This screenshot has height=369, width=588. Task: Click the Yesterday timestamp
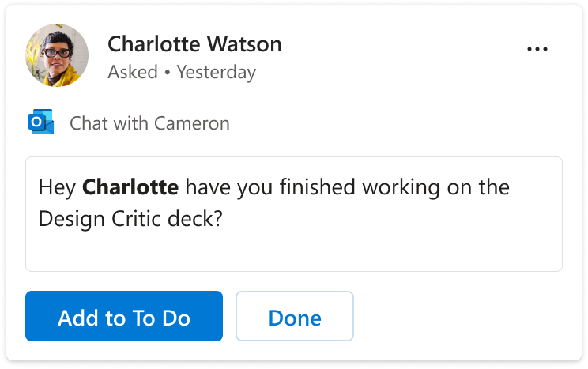pos(216,73)
